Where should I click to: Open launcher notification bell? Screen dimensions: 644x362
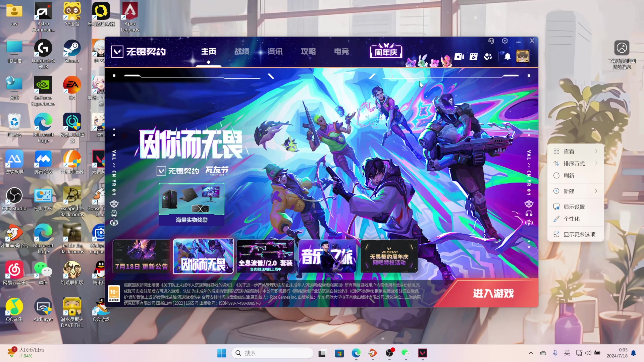(x=507, y=57)
